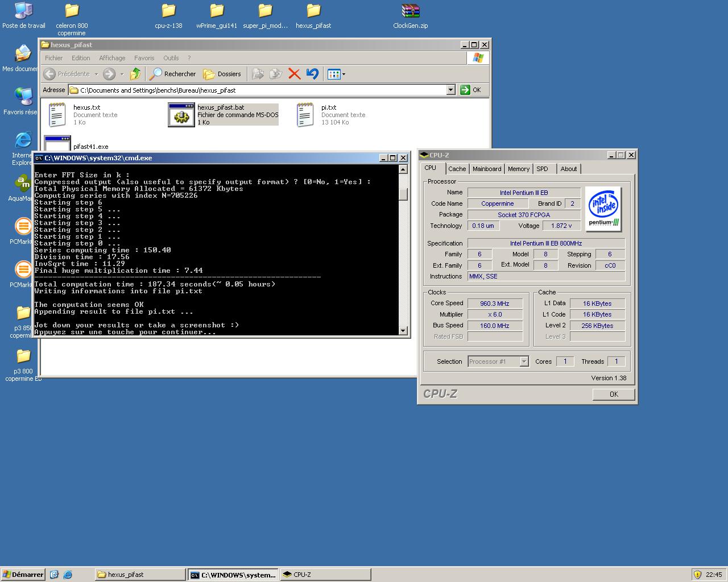Click the cmd window scroll up arrow
This screenshot has height=582, width=728.
click(x=403, y=169)
